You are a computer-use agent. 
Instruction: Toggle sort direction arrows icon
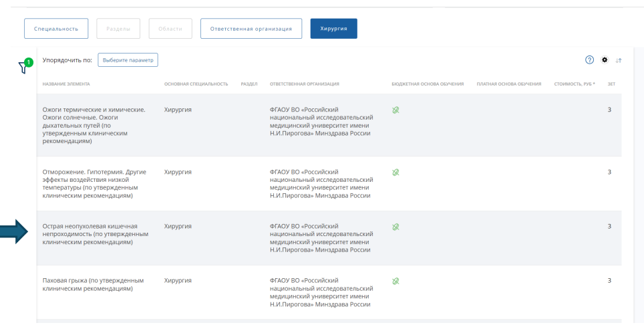coord(619,60)
